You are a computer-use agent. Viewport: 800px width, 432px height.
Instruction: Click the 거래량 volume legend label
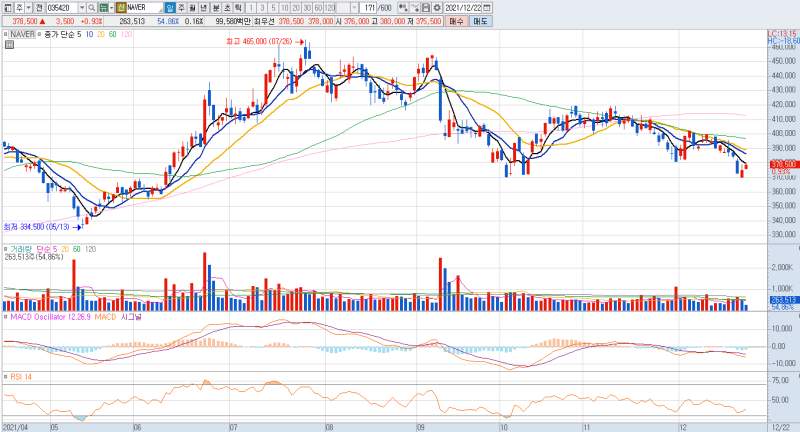click(21, 249)
